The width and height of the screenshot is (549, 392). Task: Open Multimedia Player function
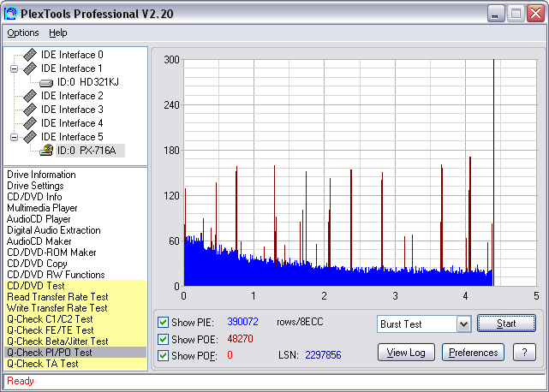click(x=42, y=208)
